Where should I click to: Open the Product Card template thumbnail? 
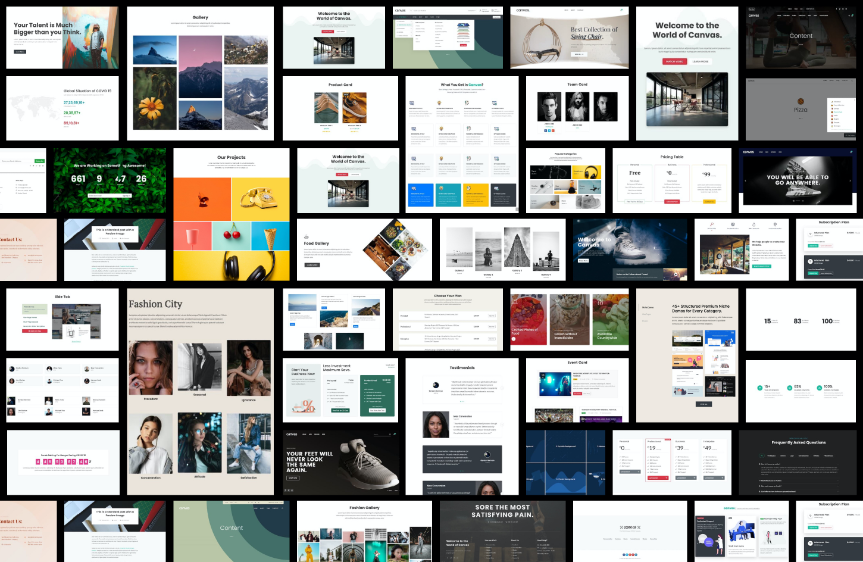coord(339,108)
